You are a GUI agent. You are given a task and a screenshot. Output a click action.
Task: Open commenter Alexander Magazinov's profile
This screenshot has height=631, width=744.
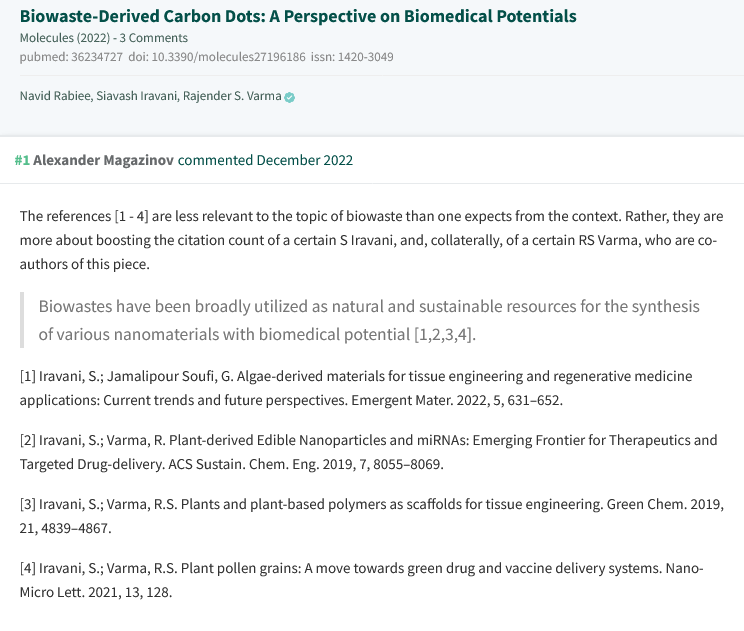(103, 160)
